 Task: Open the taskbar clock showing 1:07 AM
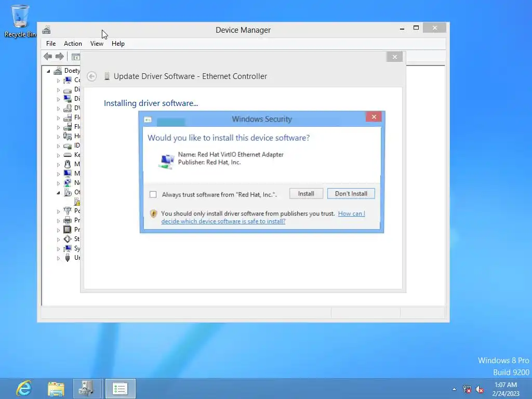click(506, 389)
